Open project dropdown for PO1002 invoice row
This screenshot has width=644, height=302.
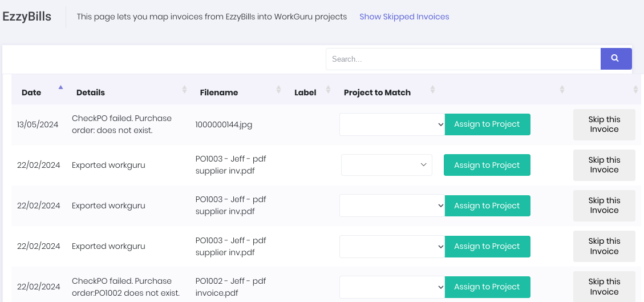(392, 287)
